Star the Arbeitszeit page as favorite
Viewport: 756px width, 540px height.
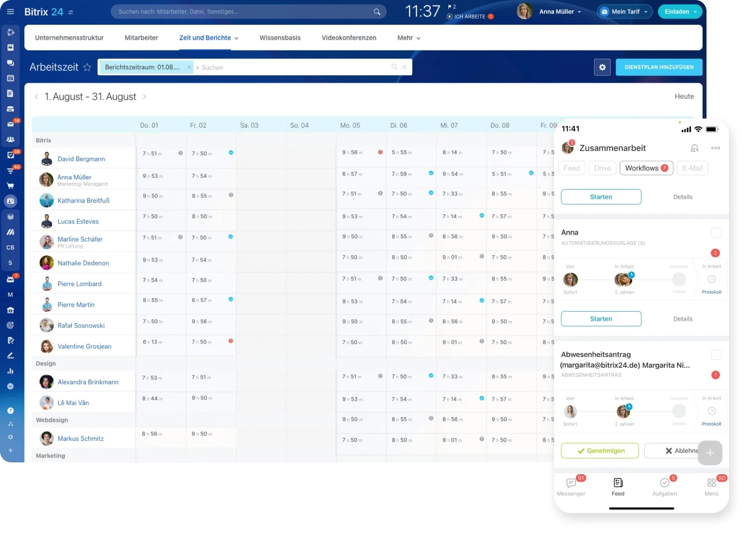tap(87, 67)
